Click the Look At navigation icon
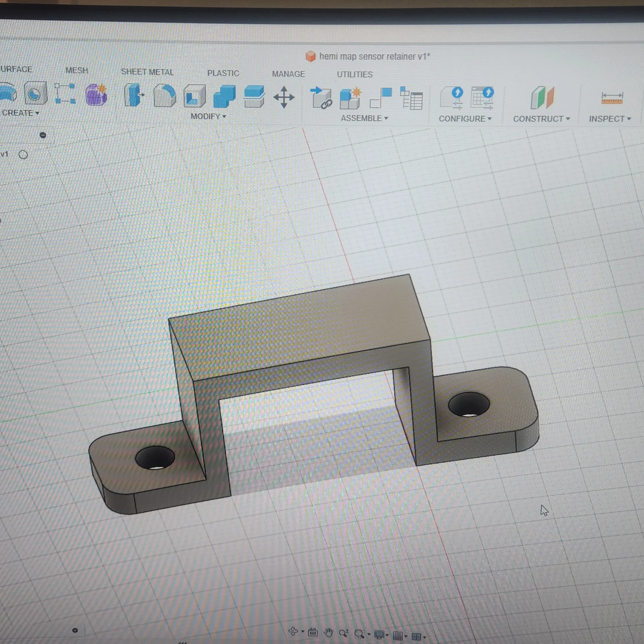This screenshot has height=644, width=644. [313, 632]
